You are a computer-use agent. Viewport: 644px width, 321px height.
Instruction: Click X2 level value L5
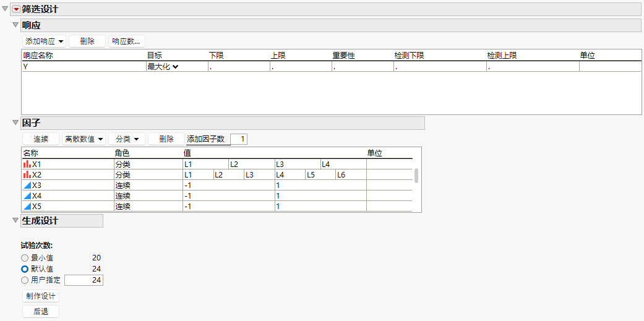coord(320,175)
